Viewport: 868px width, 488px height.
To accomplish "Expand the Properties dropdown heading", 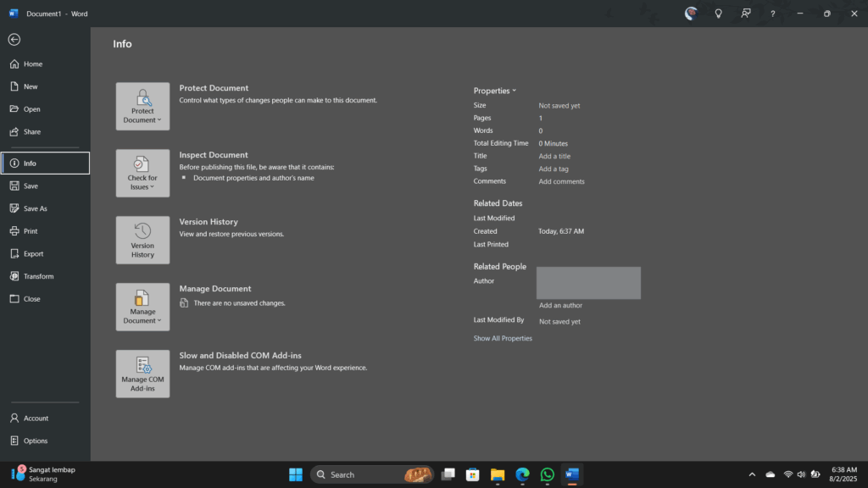I will point(495,91).
